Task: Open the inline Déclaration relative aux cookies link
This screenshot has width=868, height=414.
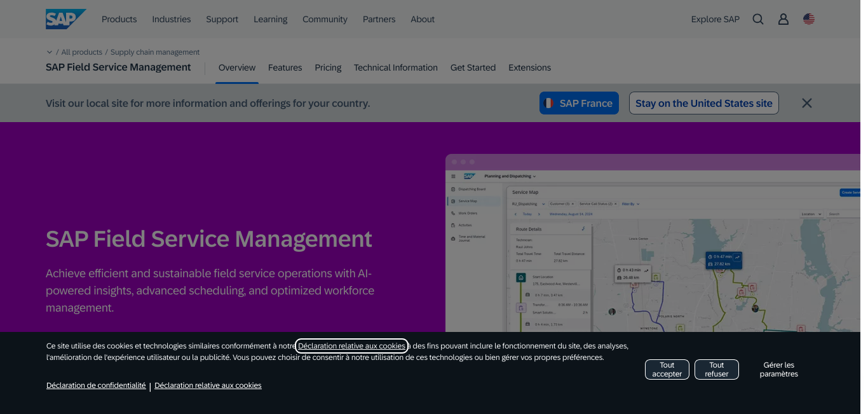Action: point(351,346)
